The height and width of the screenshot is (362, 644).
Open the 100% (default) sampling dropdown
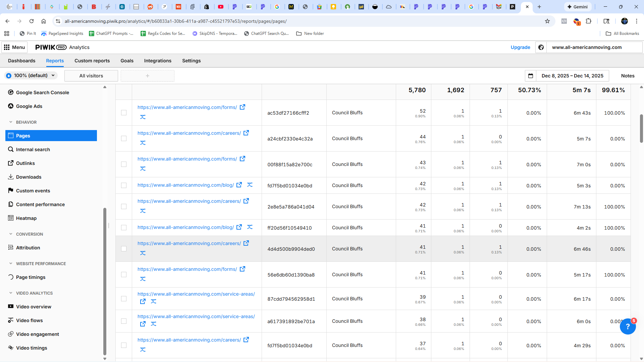point(31,75)
